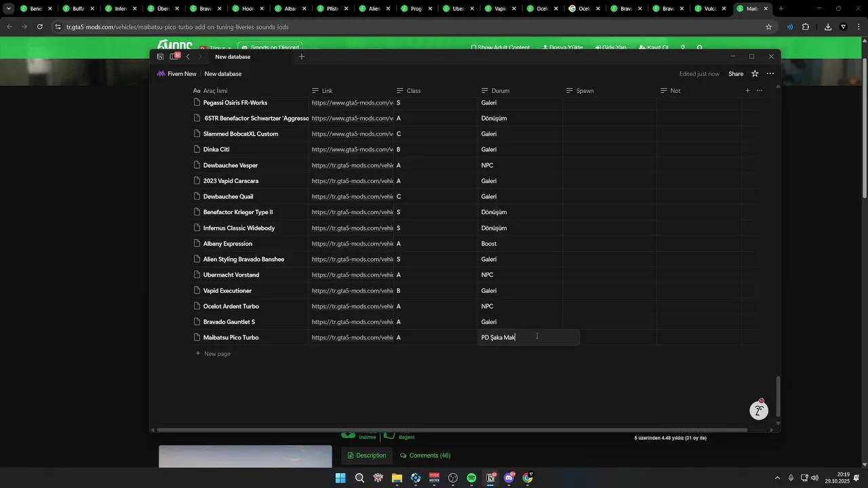Favorite this page with the star icon
868x488 pixels.
click(755, 74)
